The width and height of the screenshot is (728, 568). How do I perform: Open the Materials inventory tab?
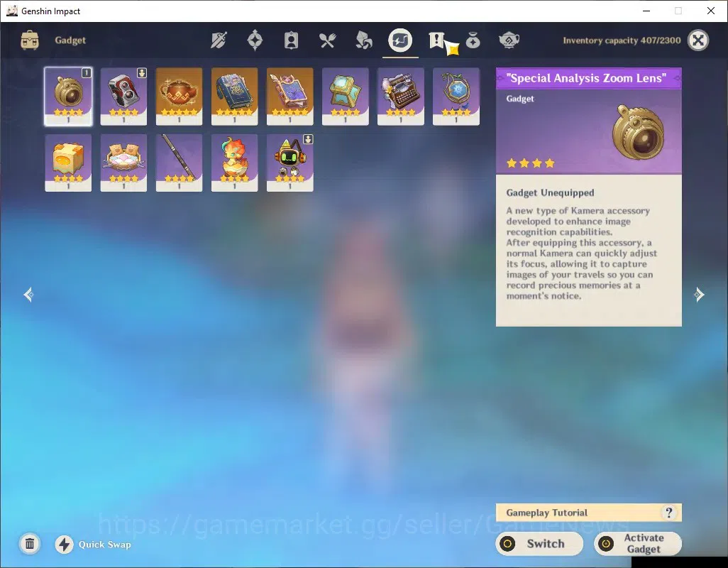click(363, 40)
